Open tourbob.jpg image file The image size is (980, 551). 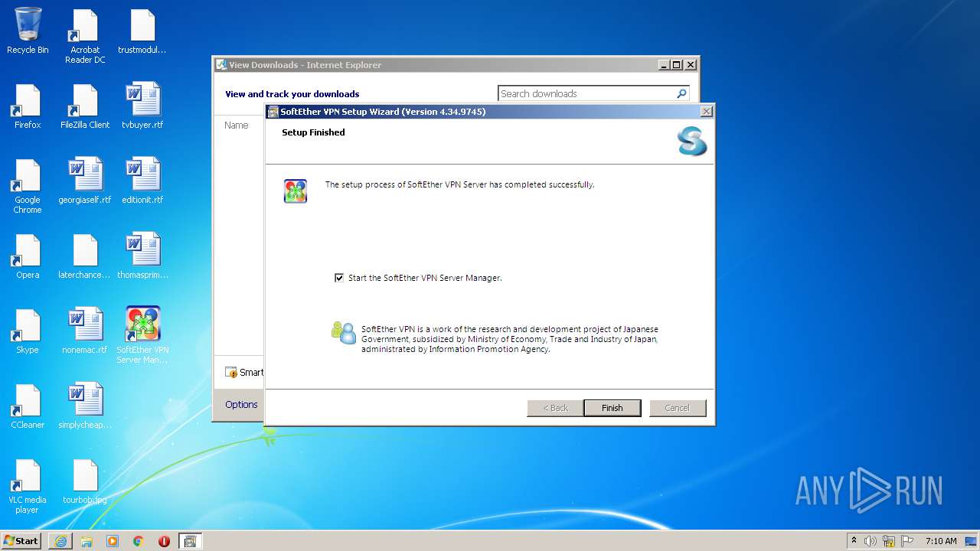pos(85,481)
